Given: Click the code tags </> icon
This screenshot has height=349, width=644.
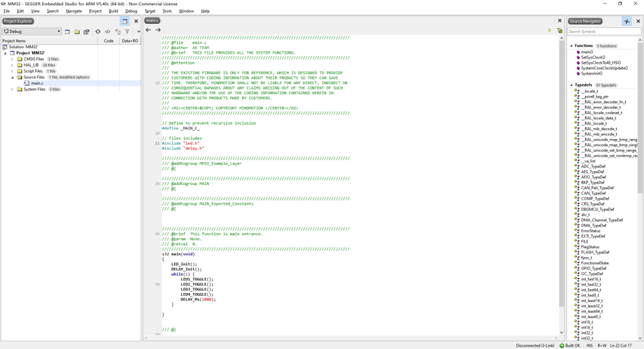Looking at the screenshot, I should pyautogui.click(x=107, y=31).
